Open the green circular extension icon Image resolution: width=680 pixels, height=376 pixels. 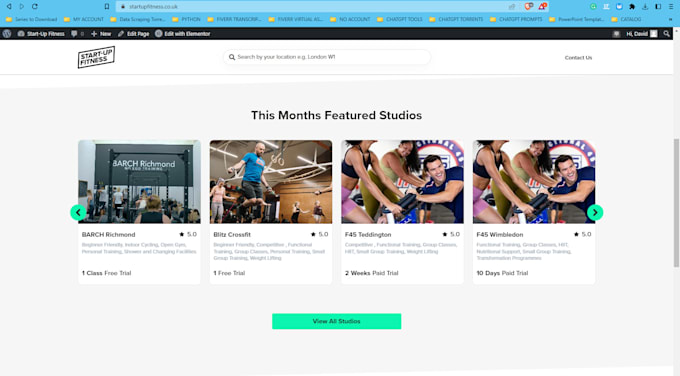coord(593,7)
